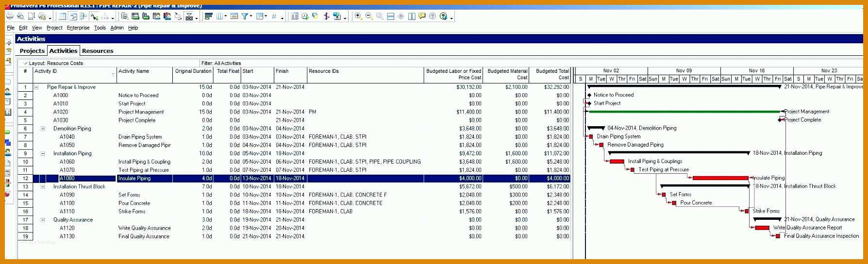Image resolution: width=868 pixels, height=264 pixels.
Task: Open the File menu
Action: tap(11, 28)
